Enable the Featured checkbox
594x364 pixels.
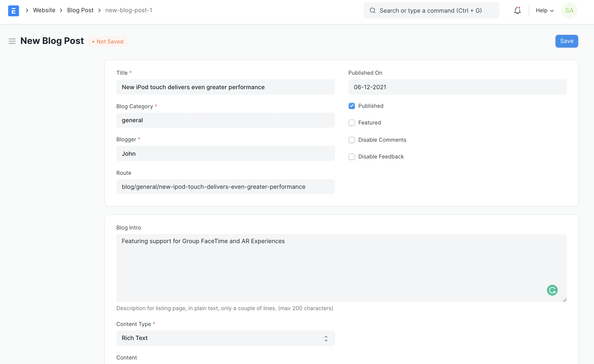click(352, 123)
